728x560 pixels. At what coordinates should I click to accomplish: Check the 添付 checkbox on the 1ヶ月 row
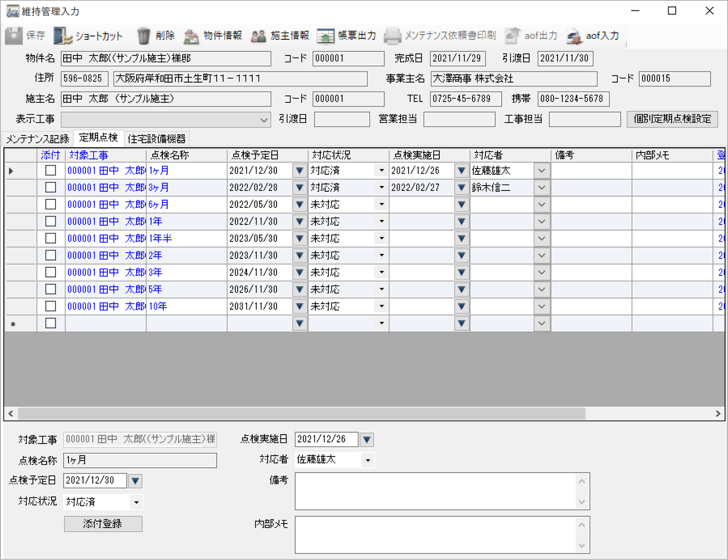coord(51,170)
